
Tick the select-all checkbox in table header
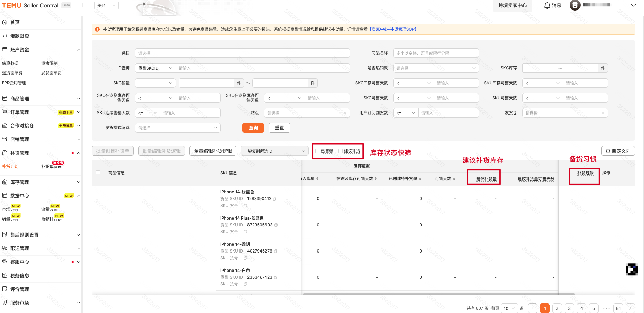point(98,172)
